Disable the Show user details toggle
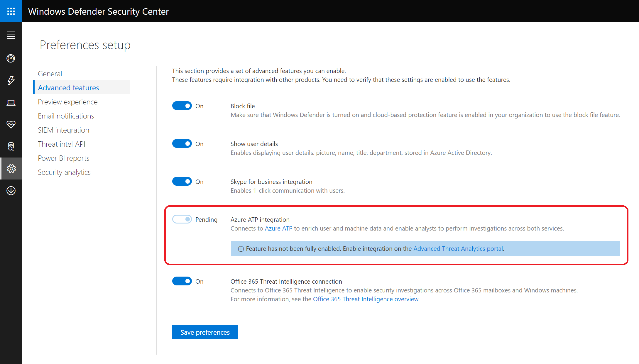 pos(182,144)
